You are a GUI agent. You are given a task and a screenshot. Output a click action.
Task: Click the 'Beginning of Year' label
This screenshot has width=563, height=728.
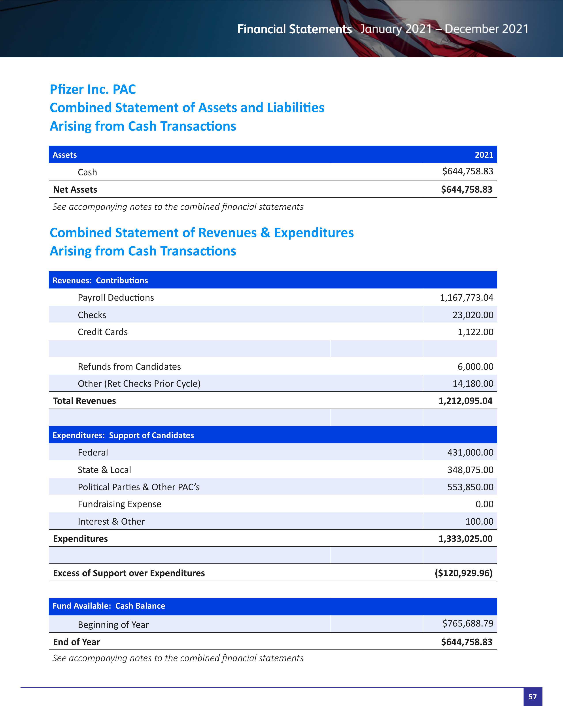(113, 625)
